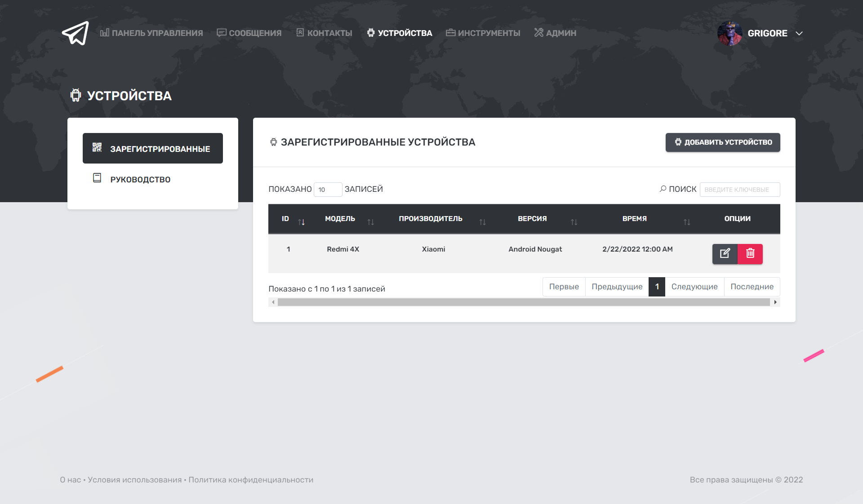Sort by ПРОИЗВОДИТЕЛЬ column arrows
The height and width of the screenshot is (504, 863).
[x=482, y=222]
